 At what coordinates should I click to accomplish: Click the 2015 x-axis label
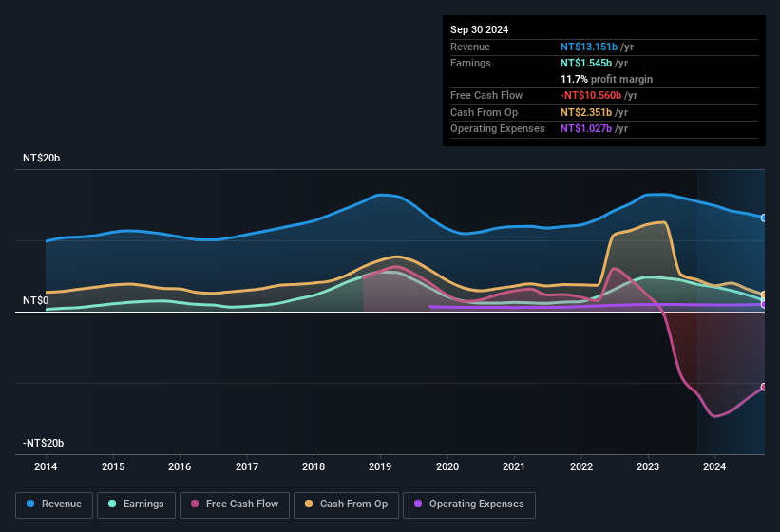(113, 466)
